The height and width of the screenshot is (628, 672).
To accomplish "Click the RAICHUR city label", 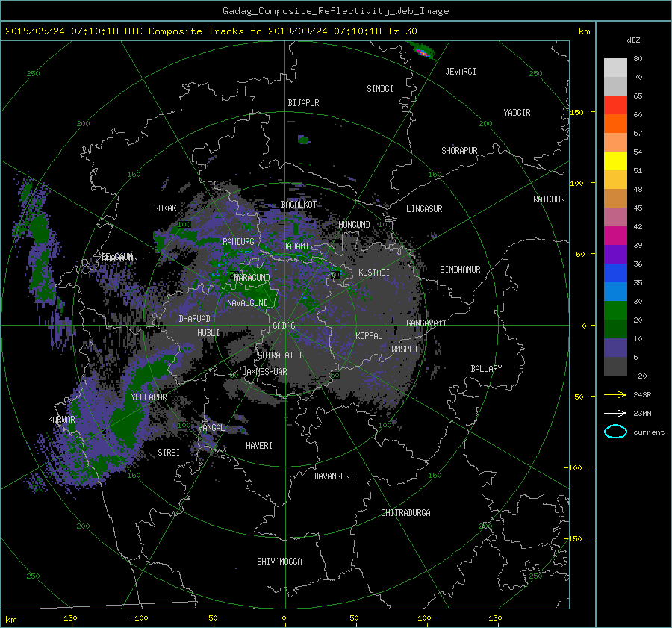I will (x=549, y=199).
